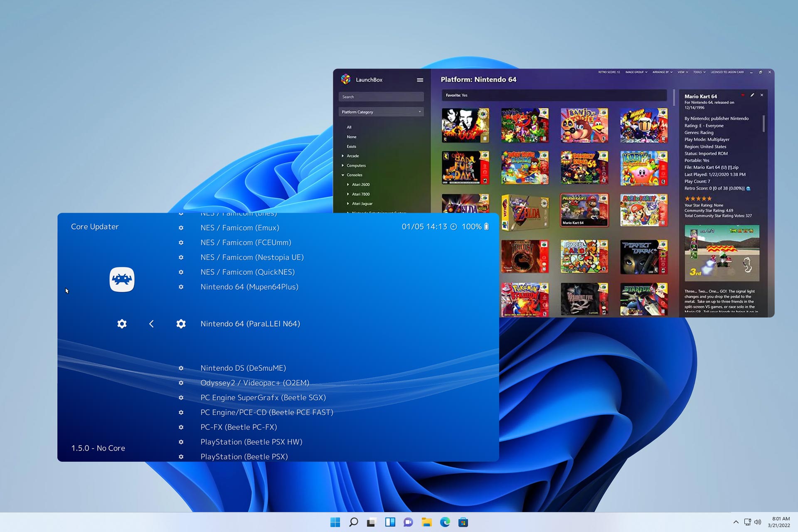The height and width of the screenshot is (532, 798).
Task: Select the All category in sidebar
Action: [x=349, y=127]
